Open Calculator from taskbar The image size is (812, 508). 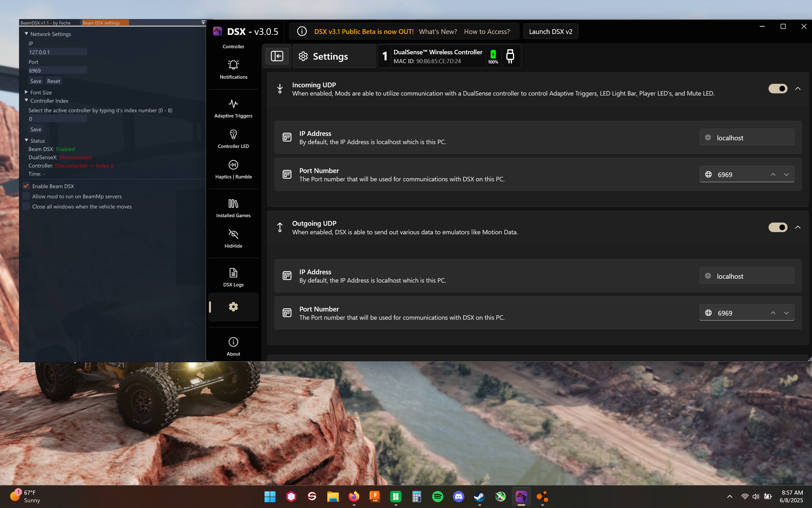tap(416, 497)
